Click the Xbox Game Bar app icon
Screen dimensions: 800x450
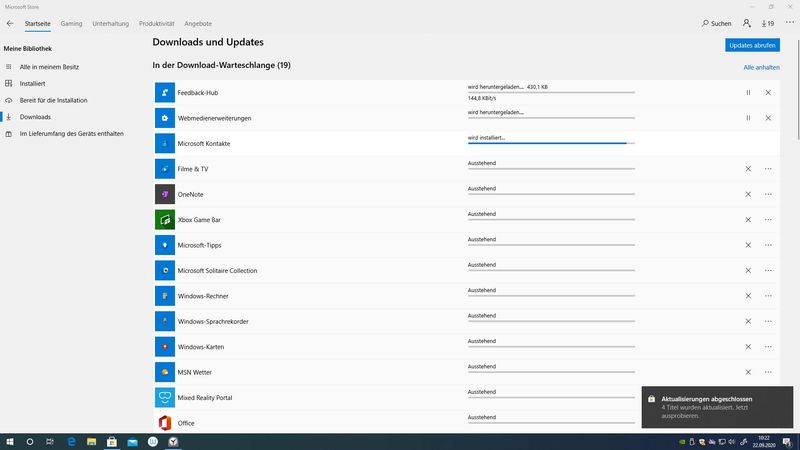tap(165, 220)
